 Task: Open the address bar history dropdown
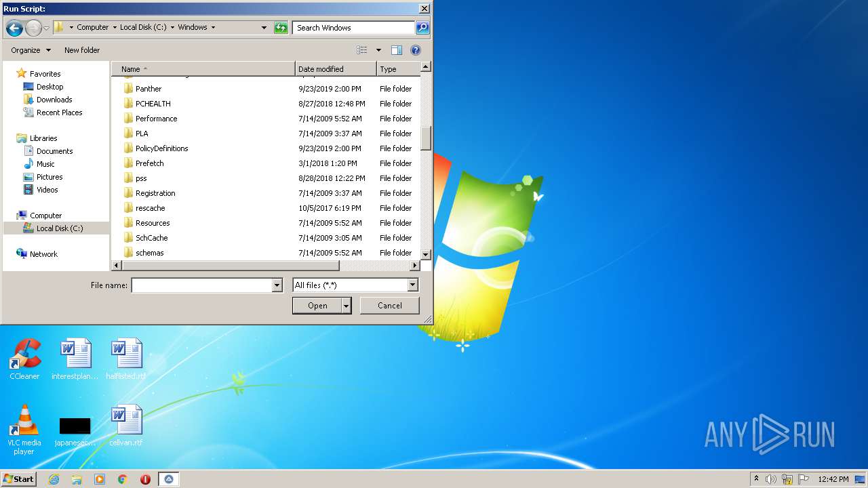click(264, 28)
